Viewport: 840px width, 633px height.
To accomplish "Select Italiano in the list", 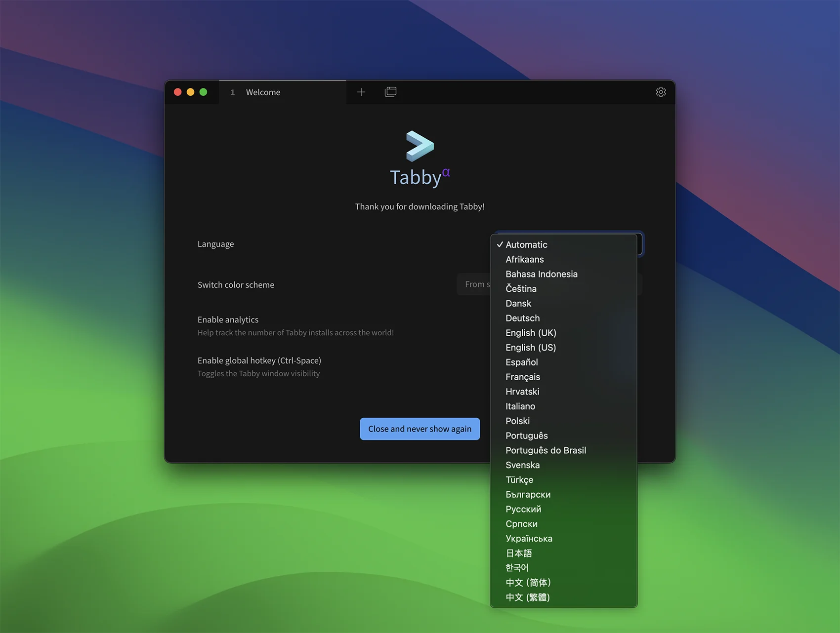I will point(564,406).
